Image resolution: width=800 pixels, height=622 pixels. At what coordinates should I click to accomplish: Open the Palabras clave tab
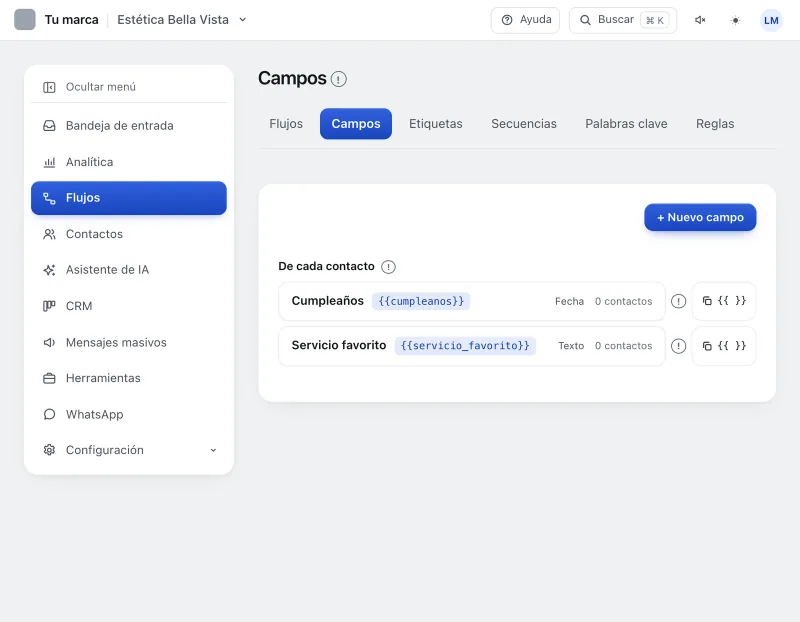click(x=626, y=124)
